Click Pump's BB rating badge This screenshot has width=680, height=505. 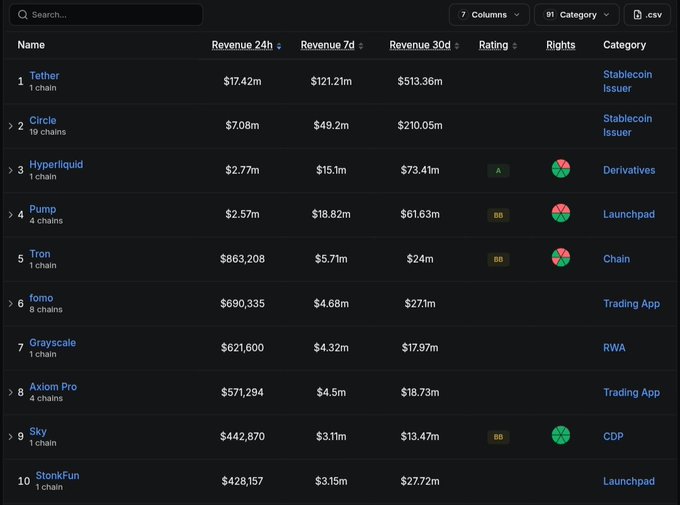[x=498, y=215]
